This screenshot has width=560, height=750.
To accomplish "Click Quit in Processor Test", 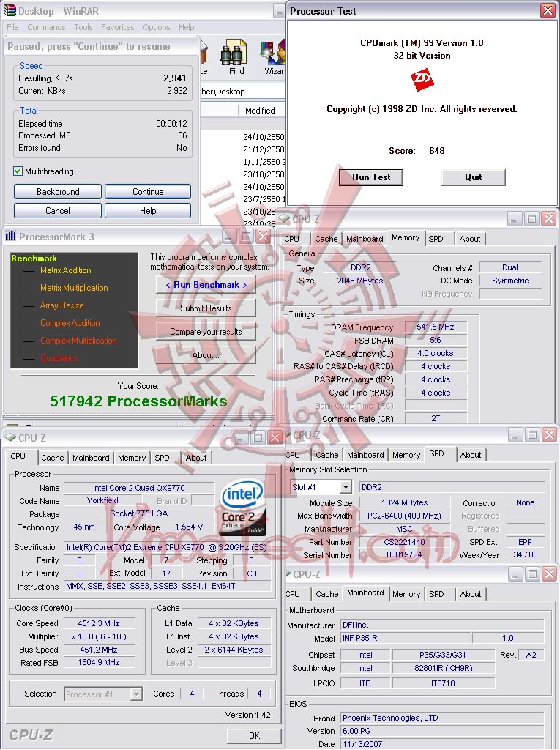I will tap(474, 177).
